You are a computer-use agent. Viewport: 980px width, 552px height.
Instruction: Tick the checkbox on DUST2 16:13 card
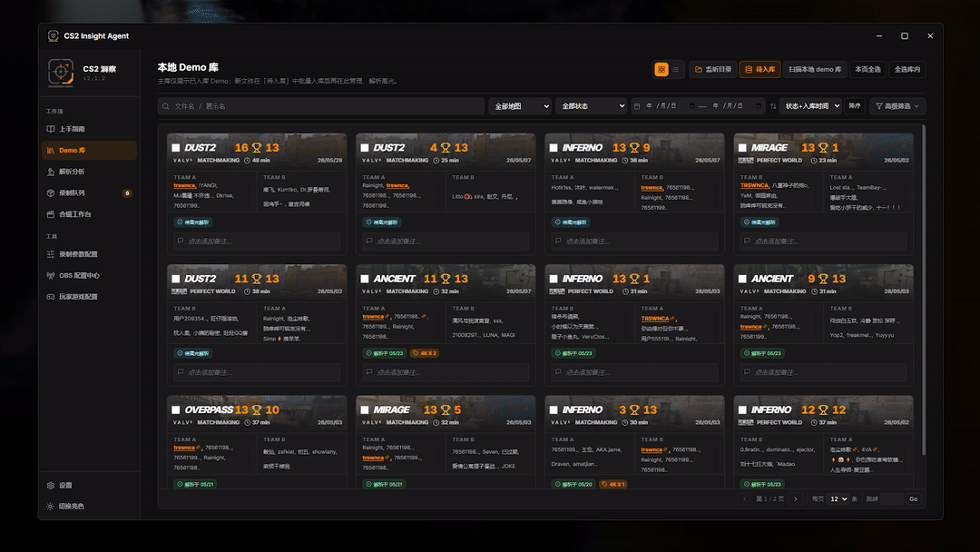[176, 148]
